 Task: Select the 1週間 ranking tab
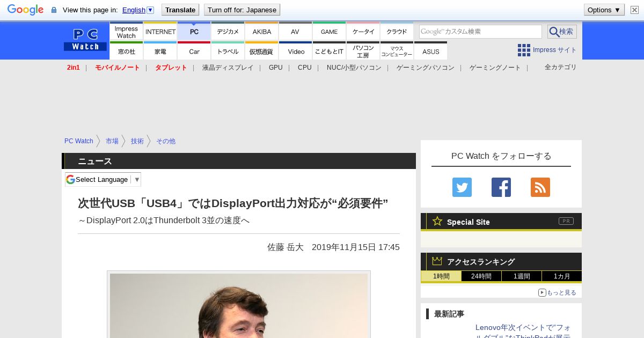[x=522, y=276]
